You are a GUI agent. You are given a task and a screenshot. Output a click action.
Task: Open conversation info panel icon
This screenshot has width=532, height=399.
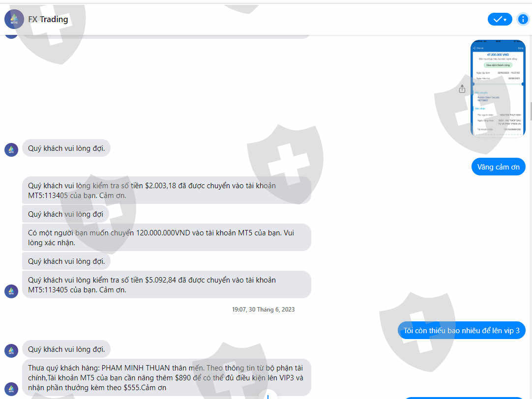click(523, 19)
